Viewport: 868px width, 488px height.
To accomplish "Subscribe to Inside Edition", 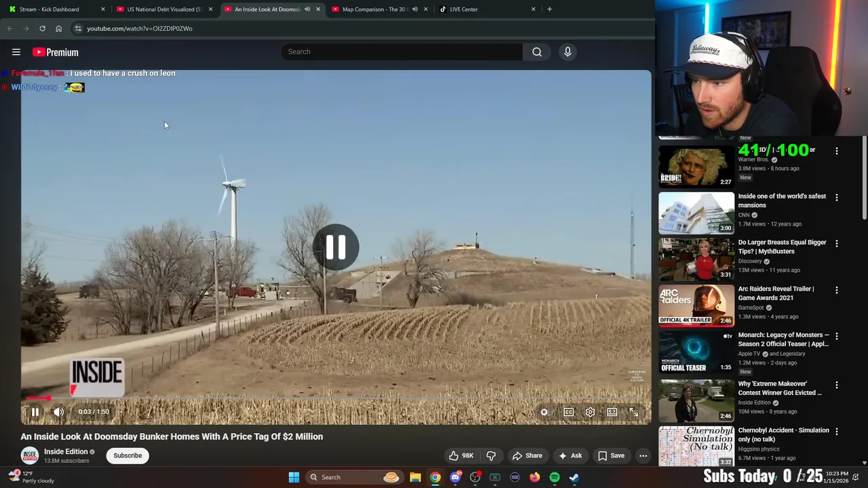I will [x=127, y=455].
